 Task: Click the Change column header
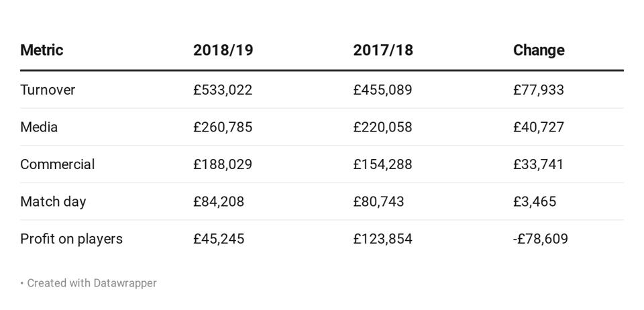coord(539,50)
